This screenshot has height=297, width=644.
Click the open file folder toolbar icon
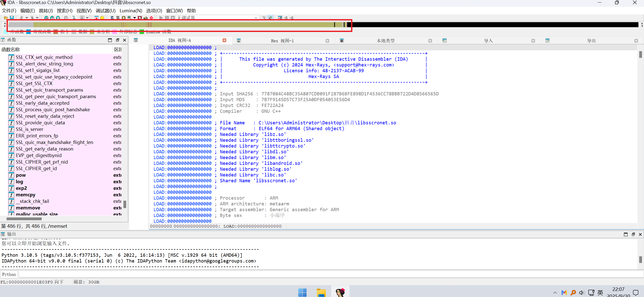click(x=6, y=18)
